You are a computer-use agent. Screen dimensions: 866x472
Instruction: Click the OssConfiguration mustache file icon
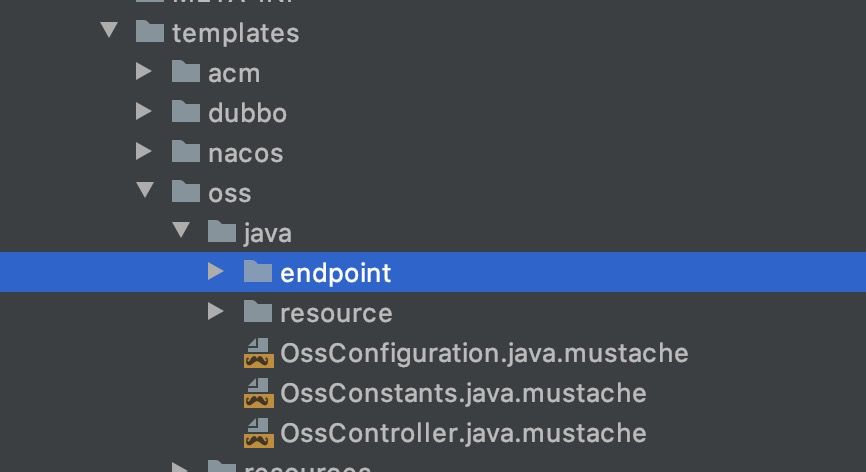(x=258, y=353)
